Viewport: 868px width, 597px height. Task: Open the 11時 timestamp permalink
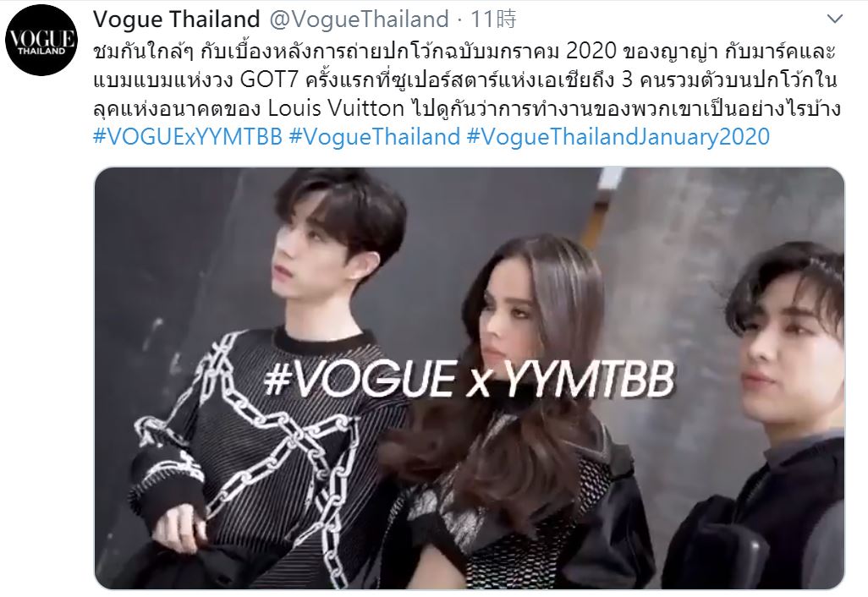tap(493, 19)
